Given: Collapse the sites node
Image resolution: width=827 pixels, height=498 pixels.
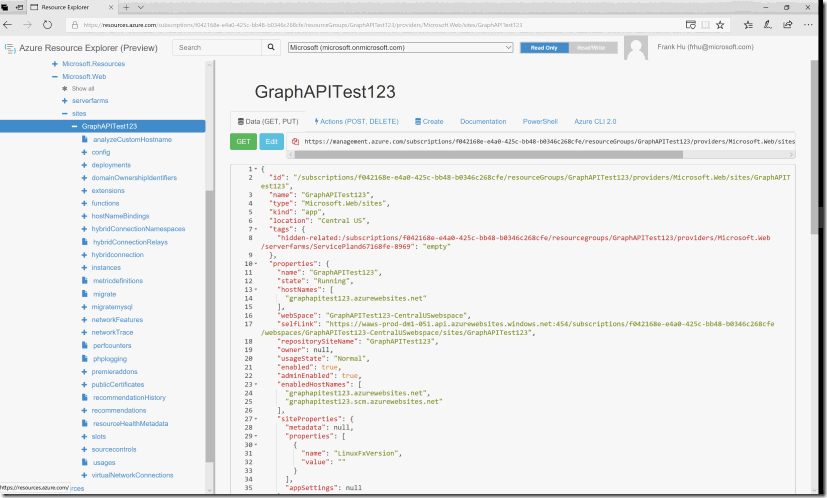Looking at the screenshot, I should pos(64,113).
